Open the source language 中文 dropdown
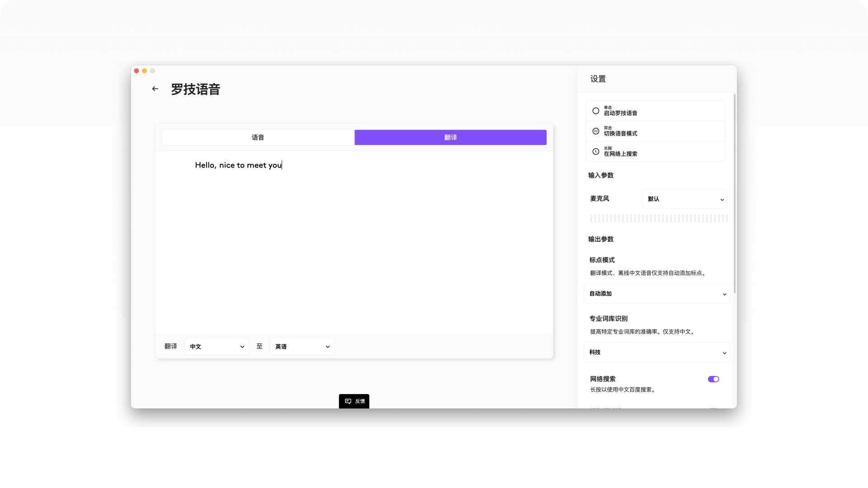The image size is (868, 488). pyautogui.click(x=217, y=347)
